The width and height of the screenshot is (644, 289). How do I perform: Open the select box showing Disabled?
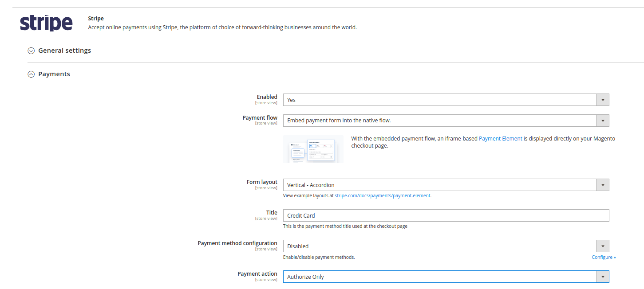(x=439, y=246)
